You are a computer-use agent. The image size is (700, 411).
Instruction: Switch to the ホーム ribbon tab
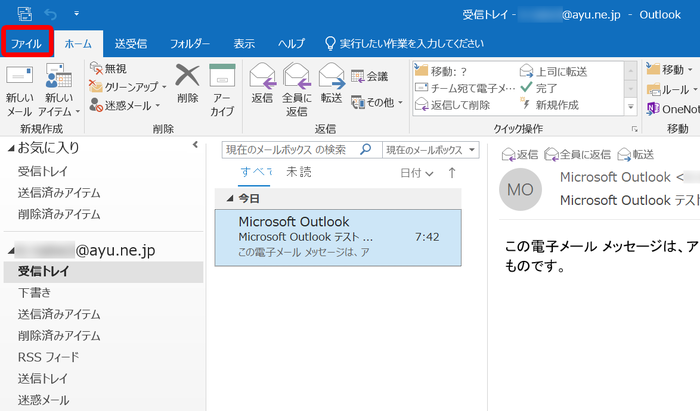[78, 44]
